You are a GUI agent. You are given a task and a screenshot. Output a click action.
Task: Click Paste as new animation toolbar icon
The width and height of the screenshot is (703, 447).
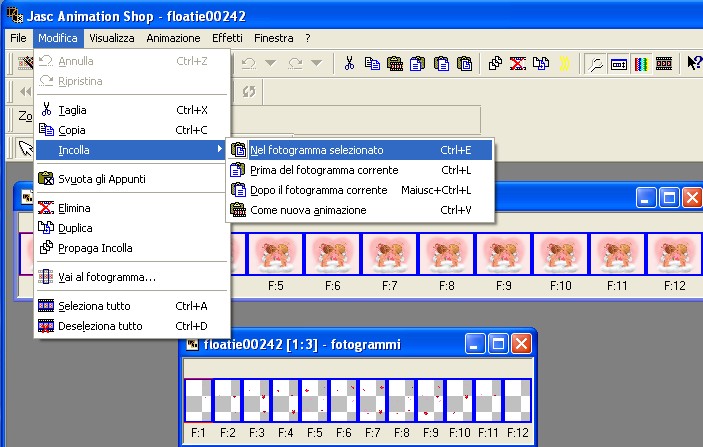click(x=395, y=63)
